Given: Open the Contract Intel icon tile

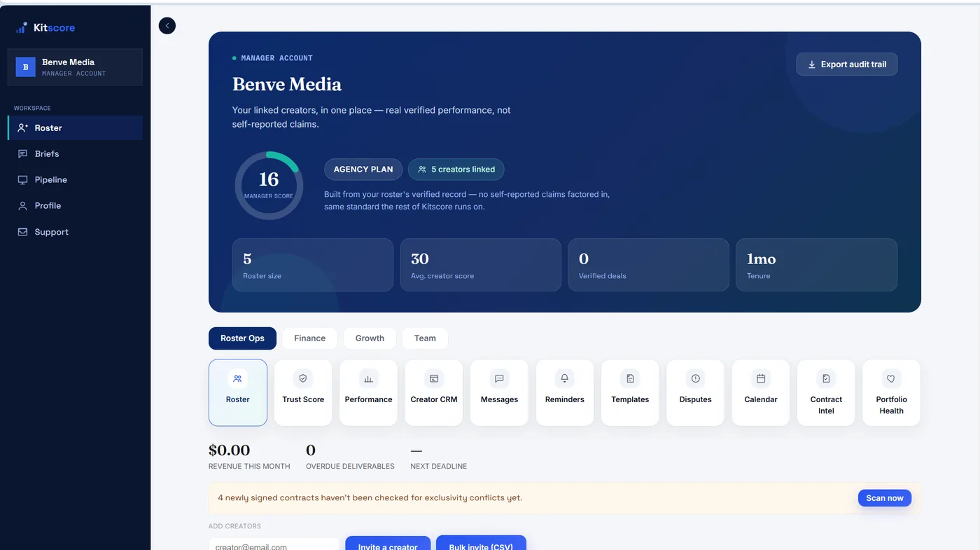Looking at the screenshot, I should click(826, 392).
